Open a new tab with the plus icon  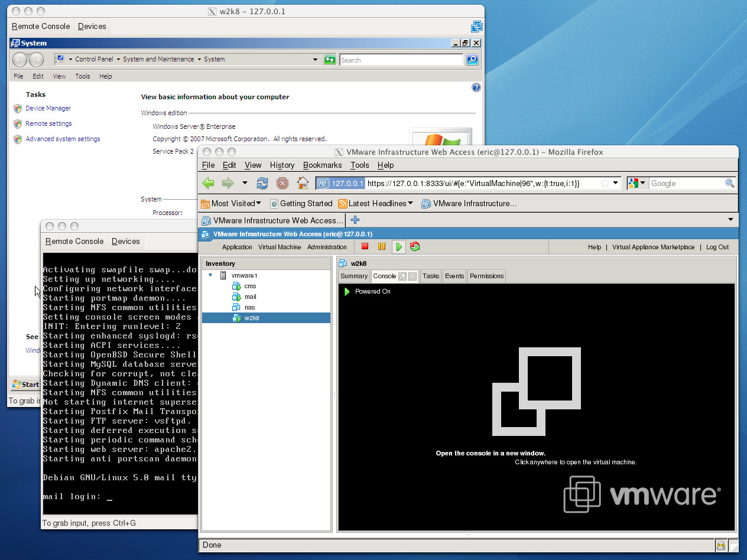tap(355, 220)
